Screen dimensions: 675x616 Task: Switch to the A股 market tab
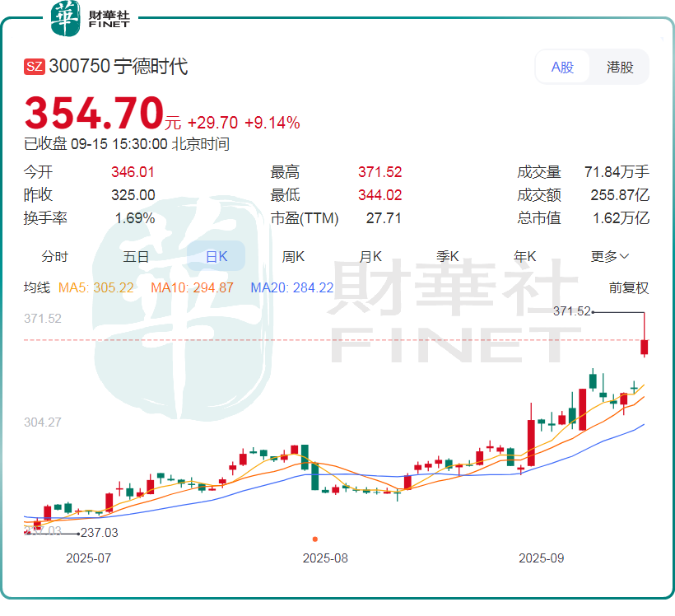coord(562,67)
